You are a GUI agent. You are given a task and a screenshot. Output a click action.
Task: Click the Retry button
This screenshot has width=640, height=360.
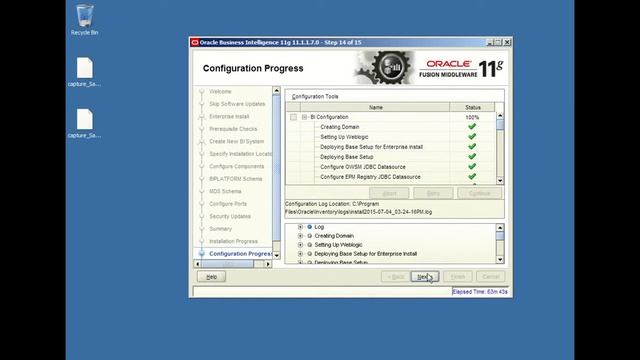coord(433,193)
